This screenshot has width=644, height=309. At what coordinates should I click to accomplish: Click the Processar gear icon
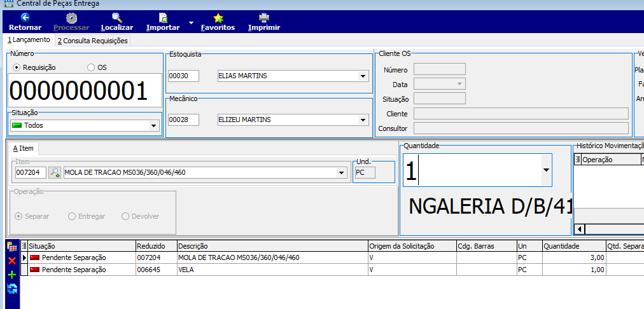[71, 18]
